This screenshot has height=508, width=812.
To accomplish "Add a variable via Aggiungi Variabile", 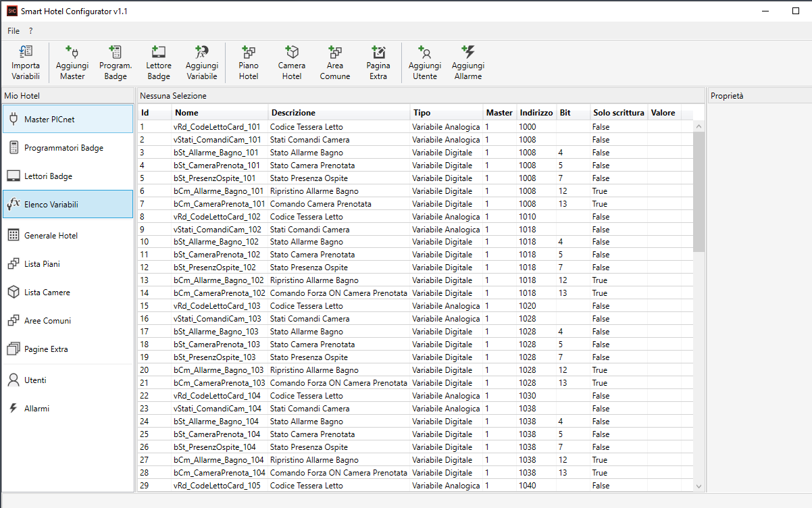I will click(x=202, y=63).
